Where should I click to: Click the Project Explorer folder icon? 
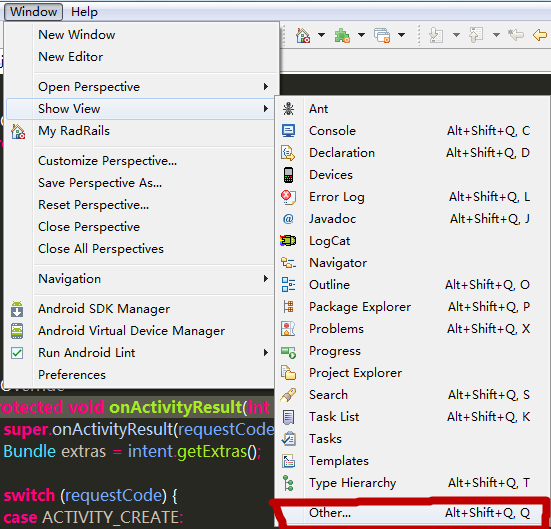click(289, 373)
